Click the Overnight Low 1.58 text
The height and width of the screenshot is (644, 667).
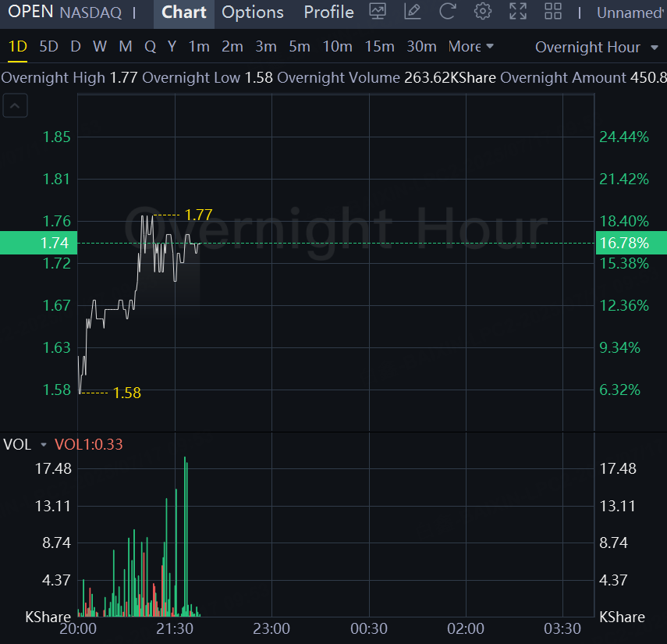tap(208, 78)
